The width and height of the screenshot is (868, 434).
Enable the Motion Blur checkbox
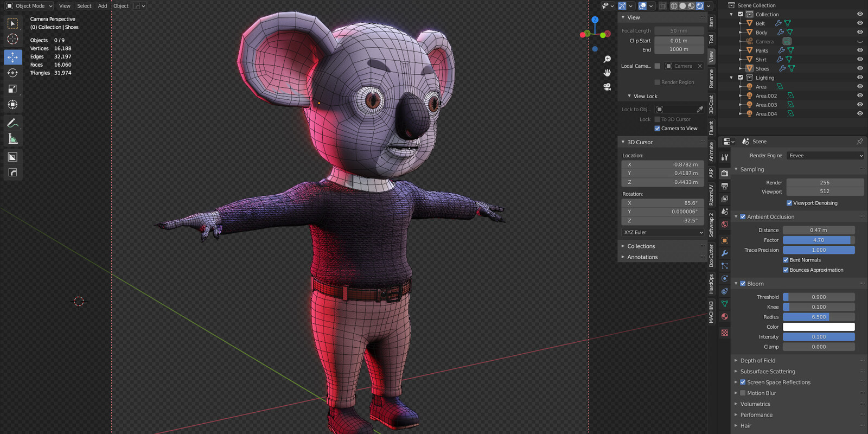pos(743,393)
